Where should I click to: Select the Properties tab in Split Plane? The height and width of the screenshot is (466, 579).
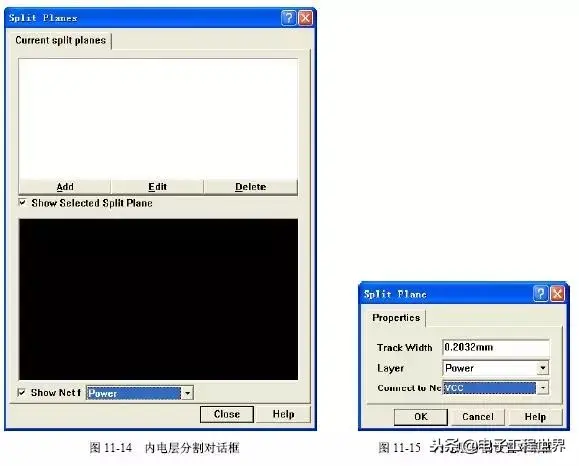click(x=396, y=318)
